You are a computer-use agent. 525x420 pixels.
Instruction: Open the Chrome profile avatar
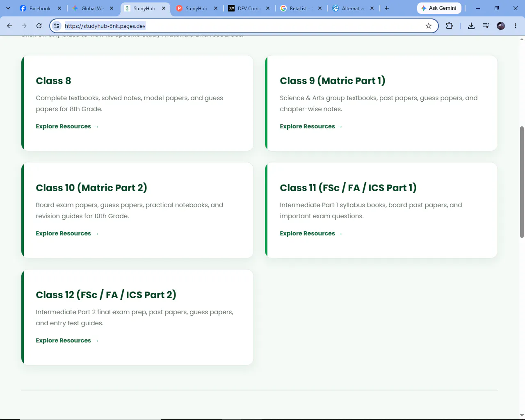tap(501, 26)
